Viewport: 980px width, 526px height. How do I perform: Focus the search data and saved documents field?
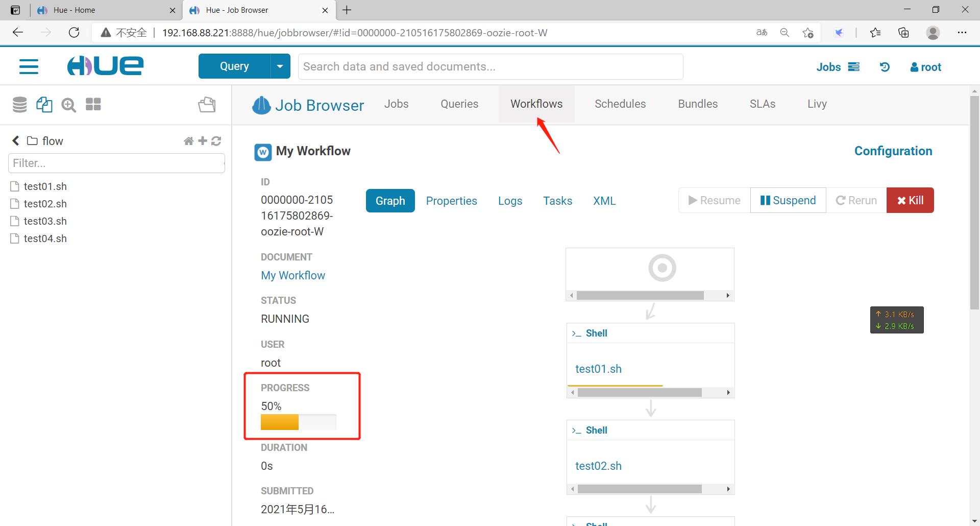(491, 66)
